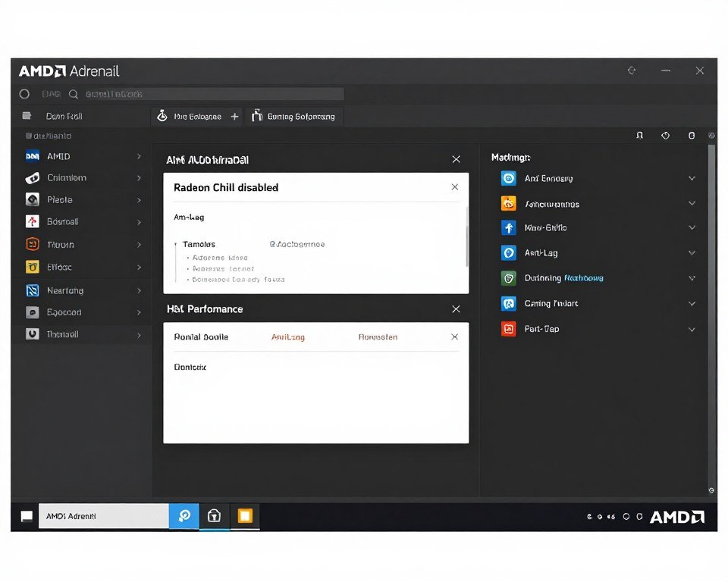Close the Hat Performance section

click(x=456, y=309)
